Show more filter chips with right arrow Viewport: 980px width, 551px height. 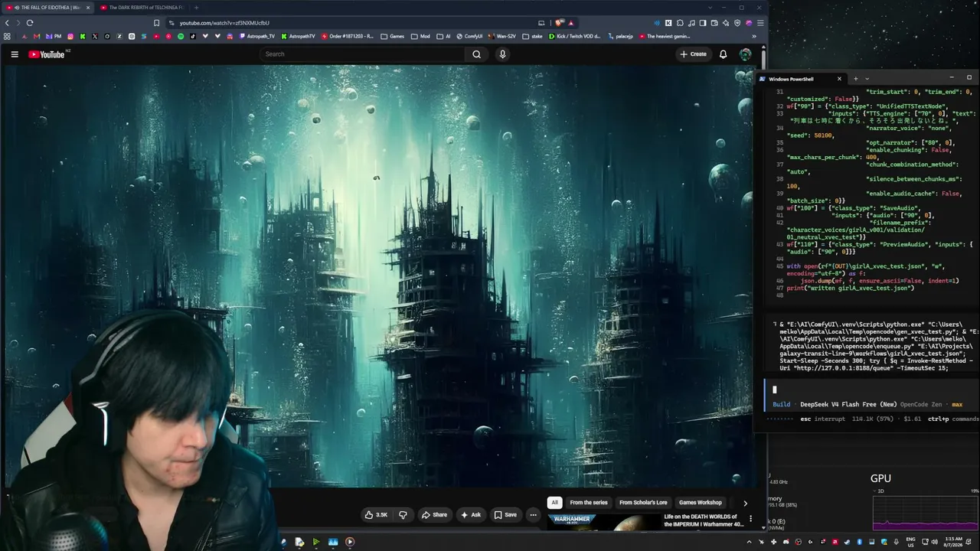pos(745,503)
